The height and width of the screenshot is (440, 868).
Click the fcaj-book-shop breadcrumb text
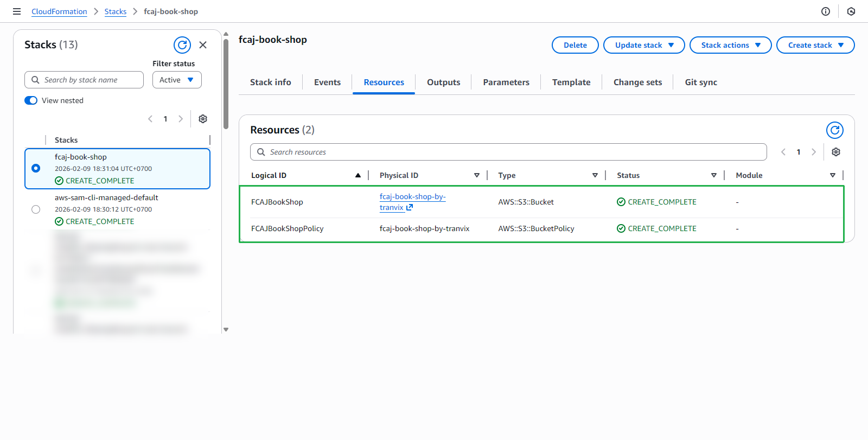[x=171, y=11]
